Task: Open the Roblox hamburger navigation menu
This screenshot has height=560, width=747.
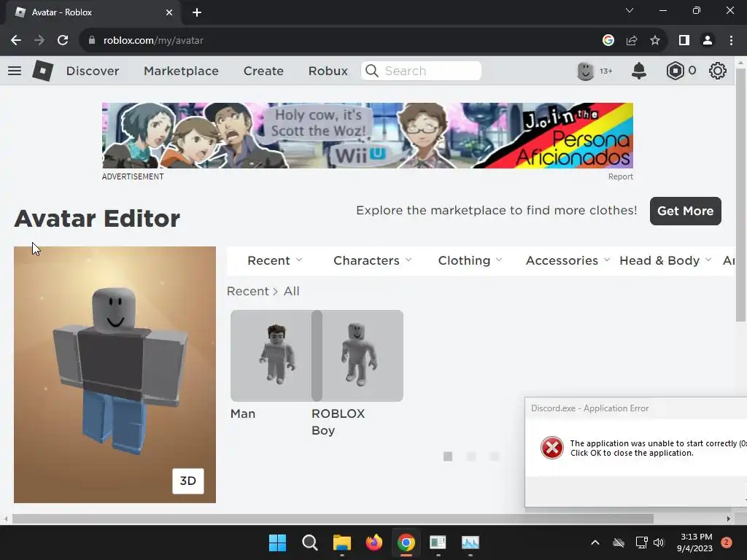Action: [15, 71]
